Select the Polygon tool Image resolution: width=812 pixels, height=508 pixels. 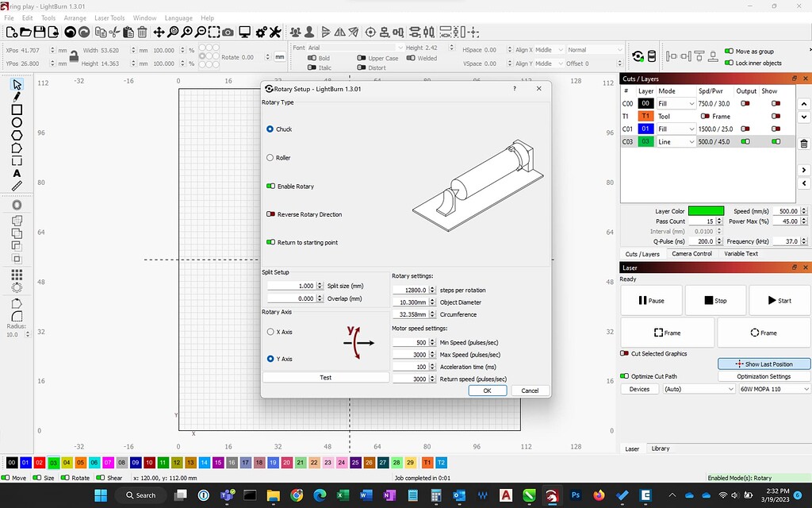(x=17, y=136)
